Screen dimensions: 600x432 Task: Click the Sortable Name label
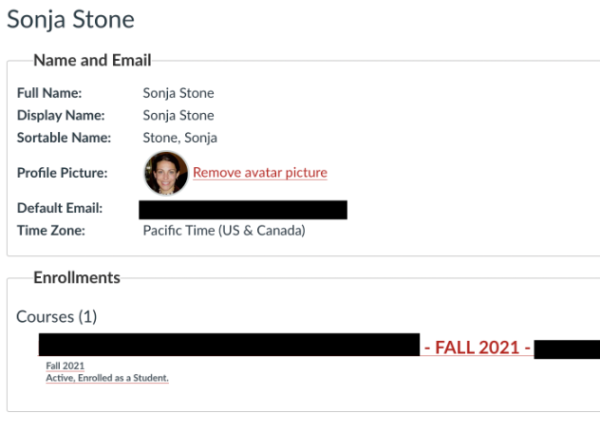pyautogui.click(x=64, y=138)
